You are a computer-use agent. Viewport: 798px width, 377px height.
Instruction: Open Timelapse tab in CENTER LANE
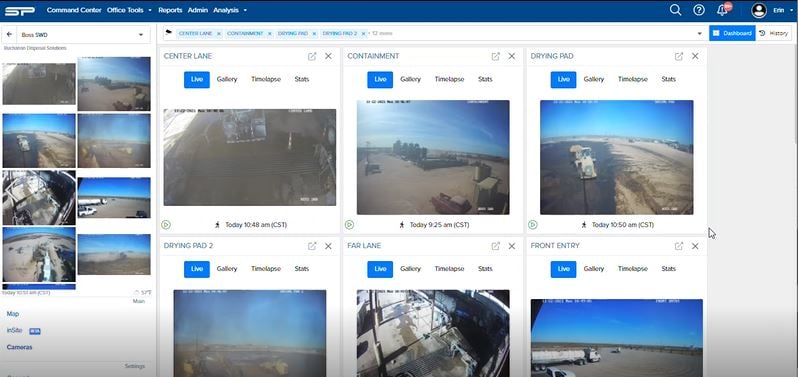tap(266, 79)
